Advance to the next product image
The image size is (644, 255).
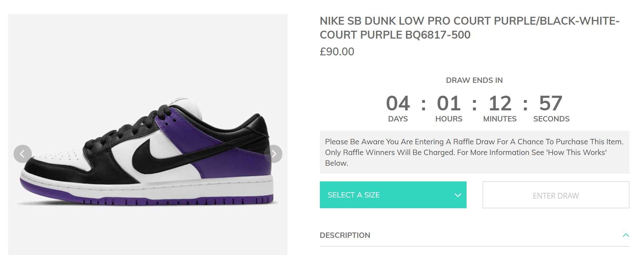273,154
